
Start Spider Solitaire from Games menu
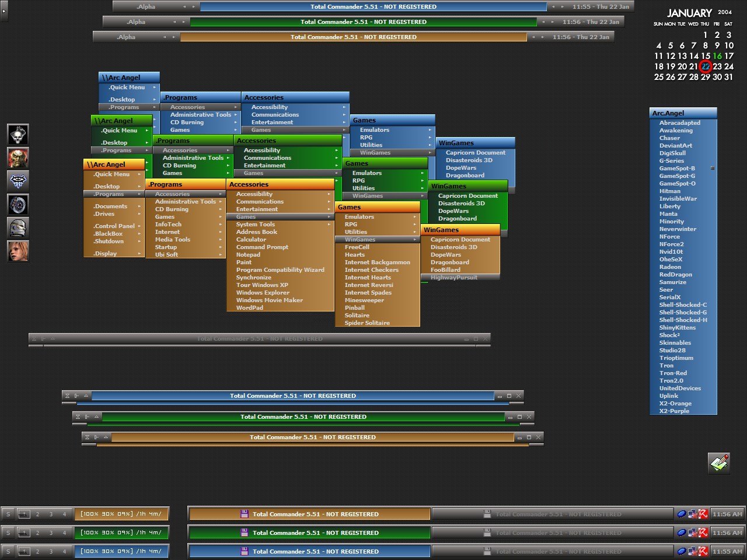378,323
